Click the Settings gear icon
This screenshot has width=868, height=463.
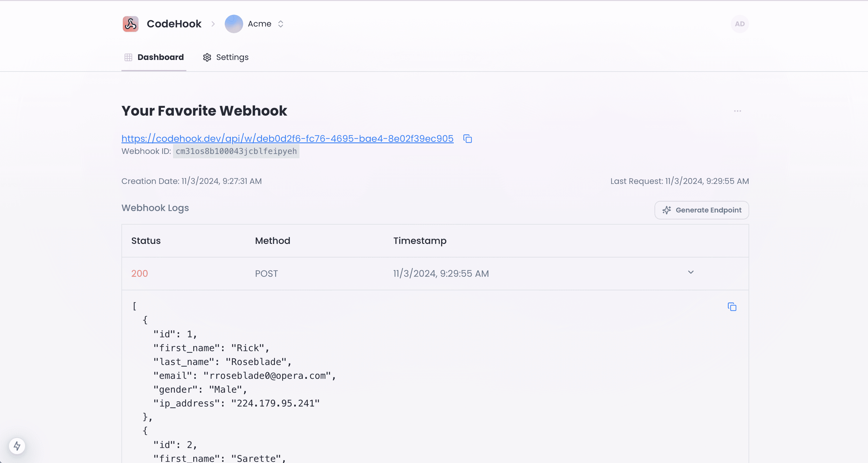click(x=207, y=58)
